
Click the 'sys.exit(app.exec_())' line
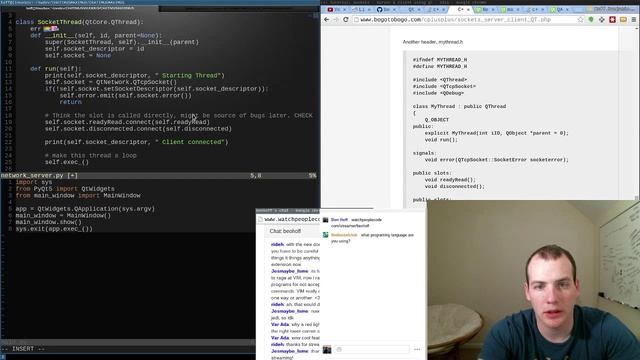[54, 229]
